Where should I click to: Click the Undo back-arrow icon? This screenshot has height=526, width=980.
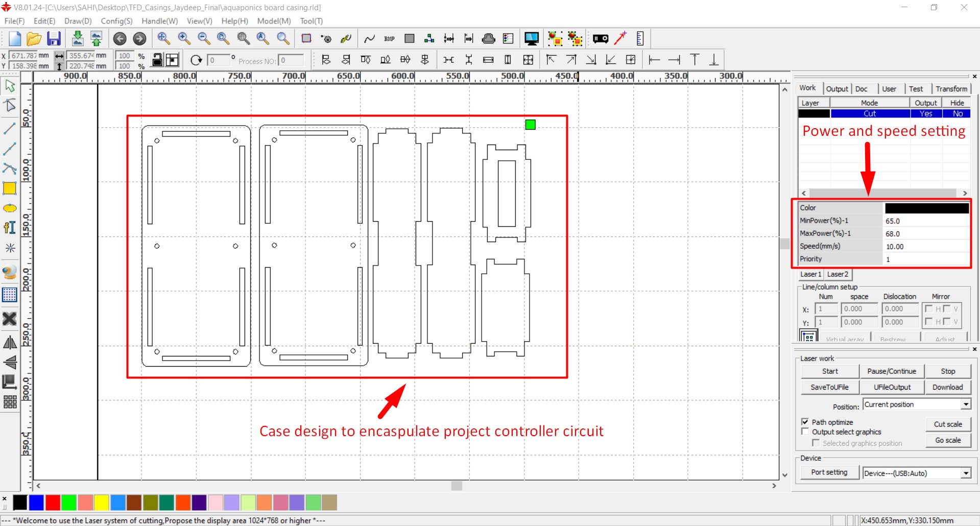point(119,39)
